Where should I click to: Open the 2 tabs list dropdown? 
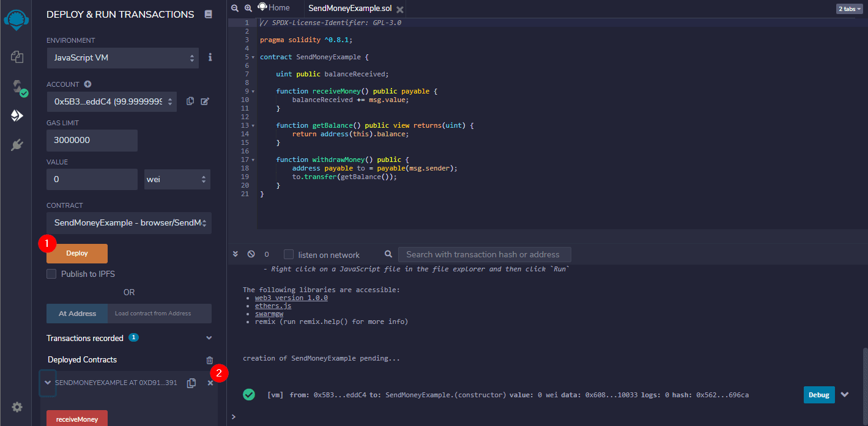pyautogui.click(x=849, y=9)
